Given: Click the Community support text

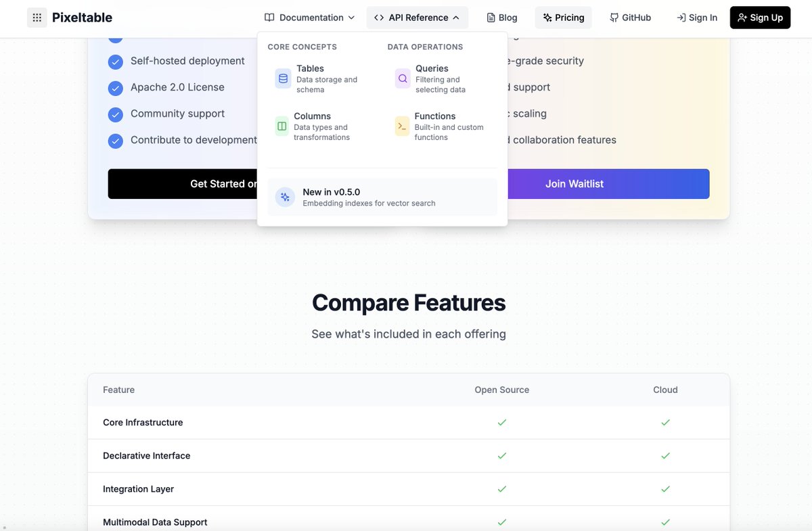Looking at the screenshot, I should click(177, 114).
